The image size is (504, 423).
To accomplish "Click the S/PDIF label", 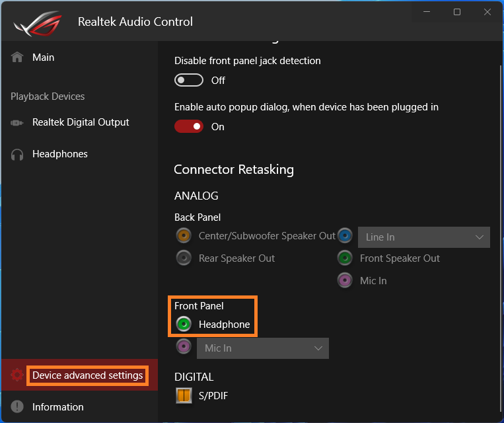I will pyautogui.click(x=213, y=396).
